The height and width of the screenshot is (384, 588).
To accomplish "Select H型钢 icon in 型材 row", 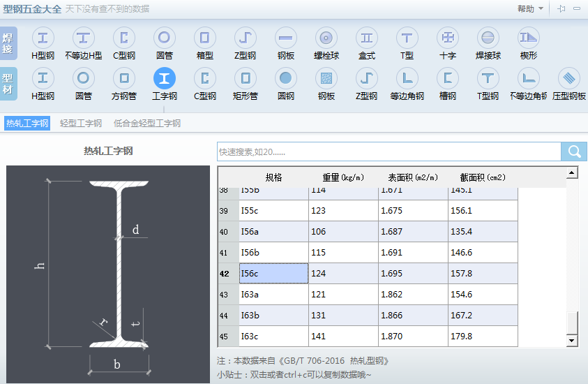I will (x=43, y=78).
